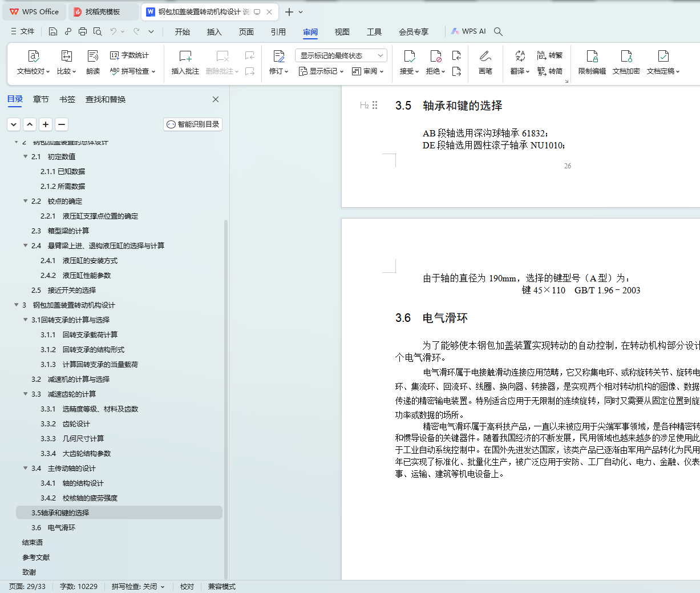Collapse all outline levels with down-chevron button

(x=14, y=124)
